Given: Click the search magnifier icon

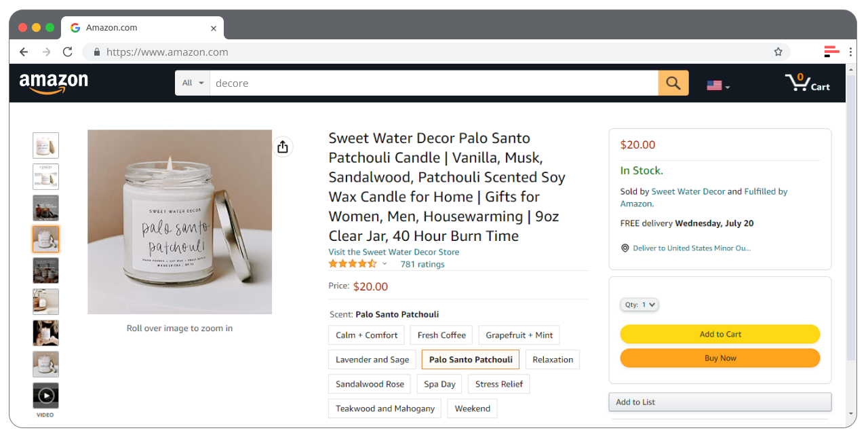Looking at the screenshot, I should (673, 82).
